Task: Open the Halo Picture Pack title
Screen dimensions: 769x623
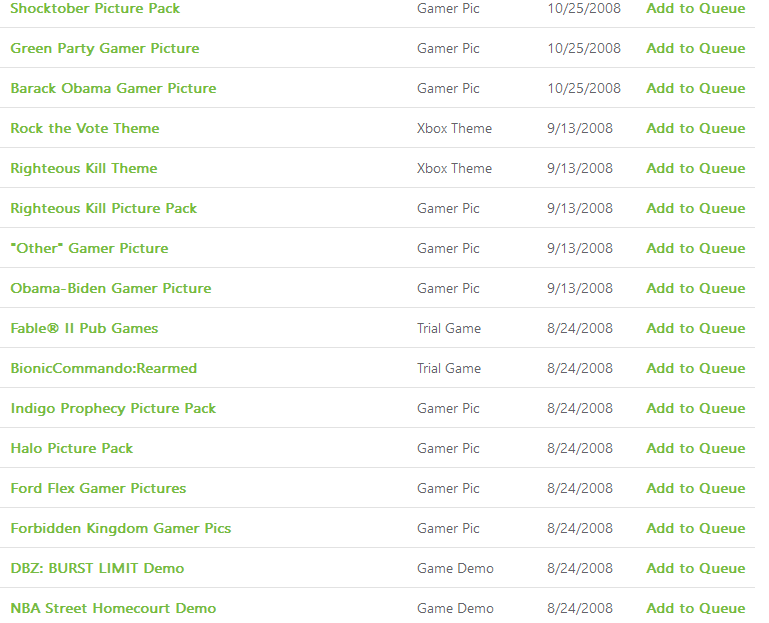Action: (72, 448)
